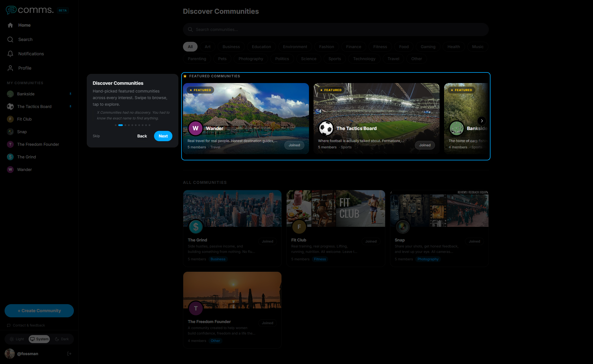Open the Search navigation icon
Viewport: 593px width, 364px height.
pos(10,40)
